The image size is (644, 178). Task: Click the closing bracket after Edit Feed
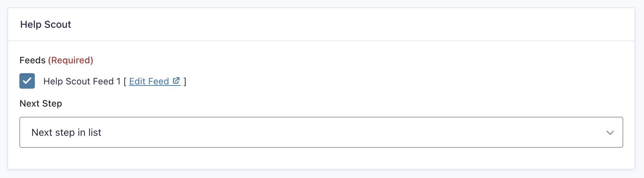tap(185, 82)
